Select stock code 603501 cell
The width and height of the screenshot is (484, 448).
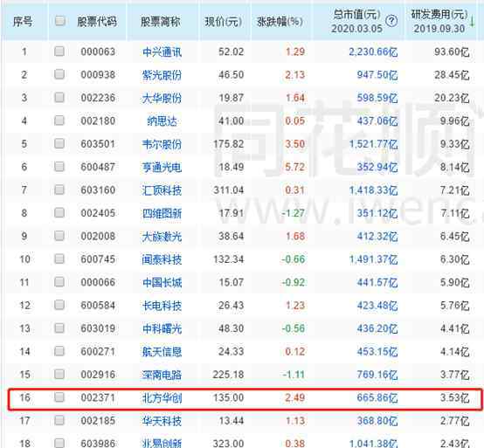98,144
